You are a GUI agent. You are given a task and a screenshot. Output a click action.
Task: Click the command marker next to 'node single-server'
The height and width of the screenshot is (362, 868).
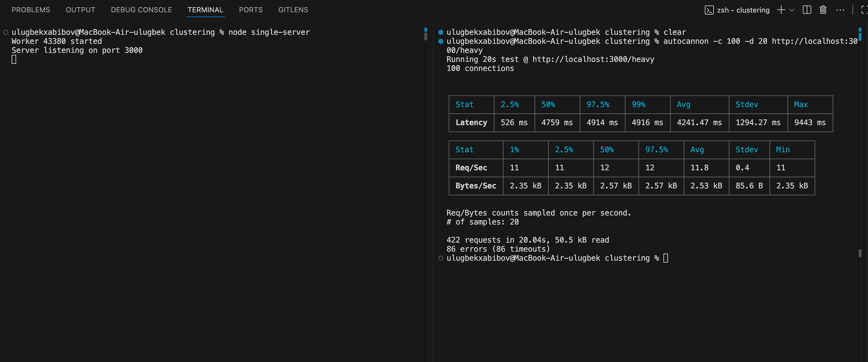click(6, 32)
